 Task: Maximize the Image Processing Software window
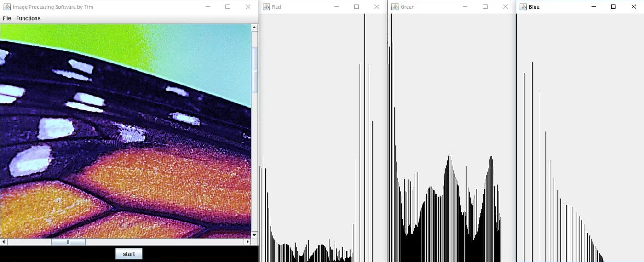pyautogui.click(x=228, y=7)
